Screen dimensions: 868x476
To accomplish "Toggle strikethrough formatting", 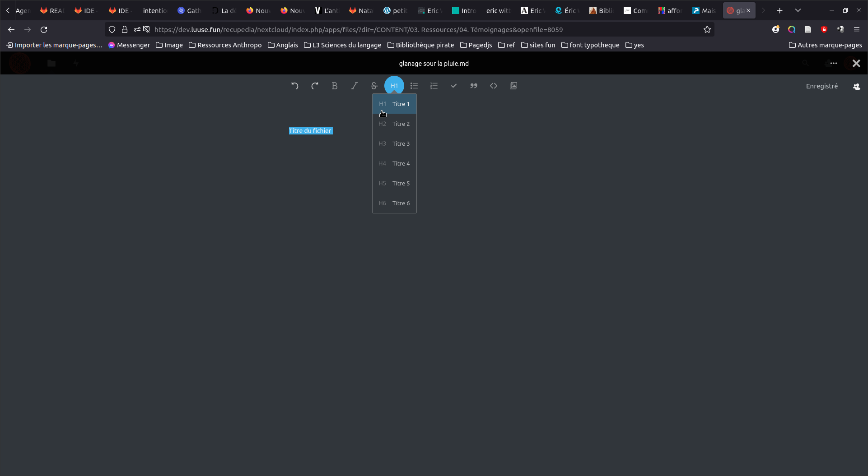I will point(374,86).
